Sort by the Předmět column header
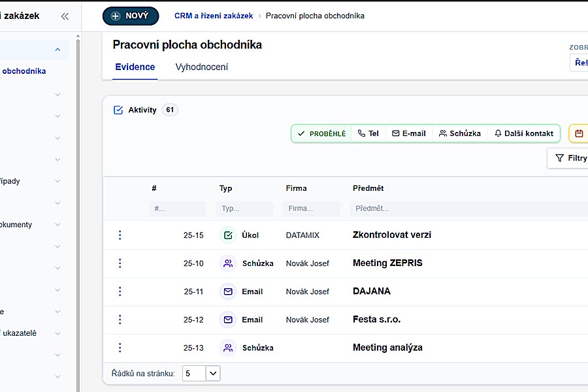This screenshot has width=588, height=392. pyautogui.click(x=368, y=188)
